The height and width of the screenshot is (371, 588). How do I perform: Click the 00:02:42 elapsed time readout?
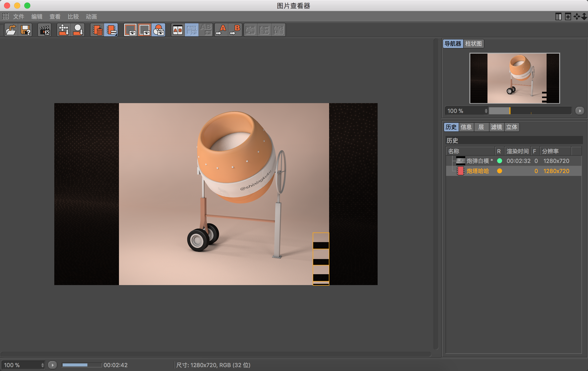(115, 365)
